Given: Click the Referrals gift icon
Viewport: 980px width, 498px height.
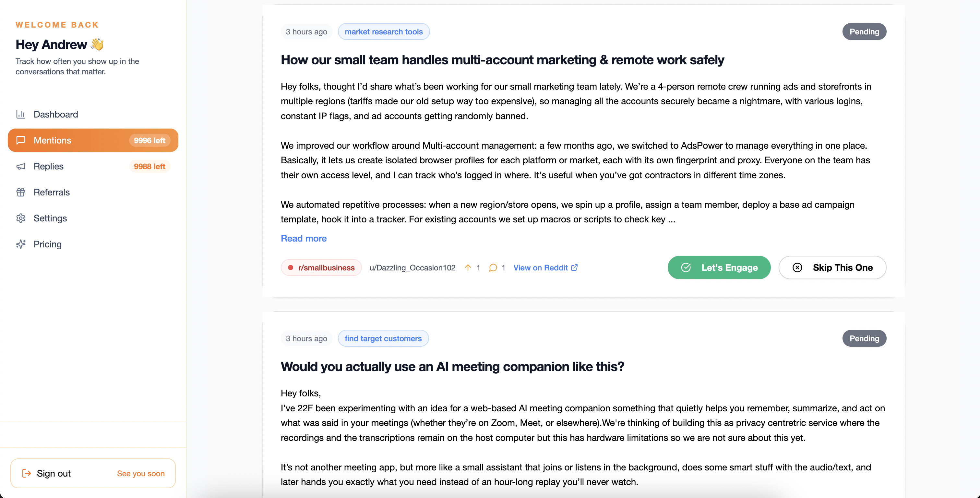Looking at the screenshot, I should tap(20, 192).
